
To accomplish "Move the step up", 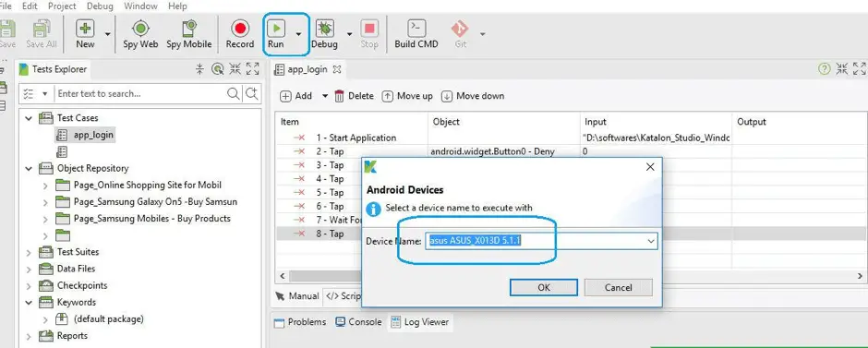I will [x=407, y=96].
